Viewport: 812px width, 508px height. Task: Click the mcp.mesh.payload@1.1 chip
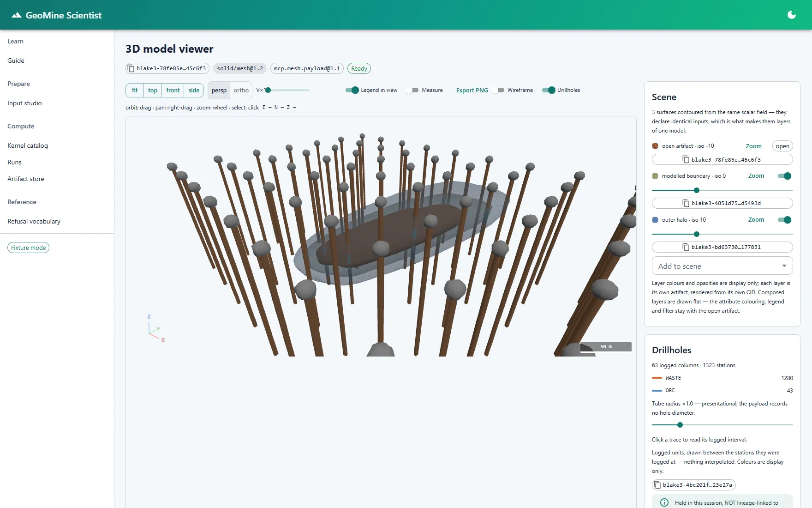307,68
